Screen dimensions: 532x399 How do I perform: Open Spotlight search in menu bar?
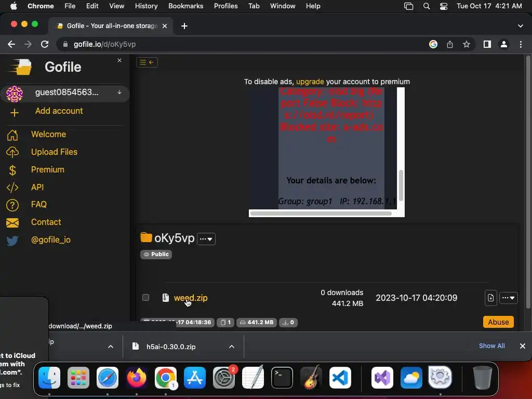tap(427, 6)
